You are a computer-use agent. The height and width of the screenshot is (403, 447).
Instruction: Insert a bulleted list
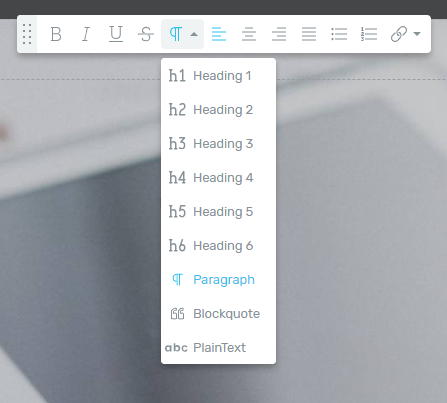pos(339,34)
